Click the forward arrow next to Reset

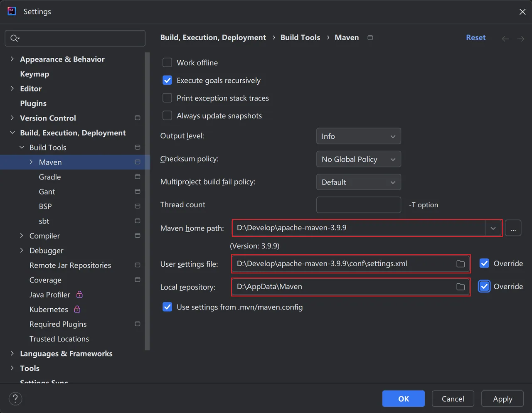520,39
